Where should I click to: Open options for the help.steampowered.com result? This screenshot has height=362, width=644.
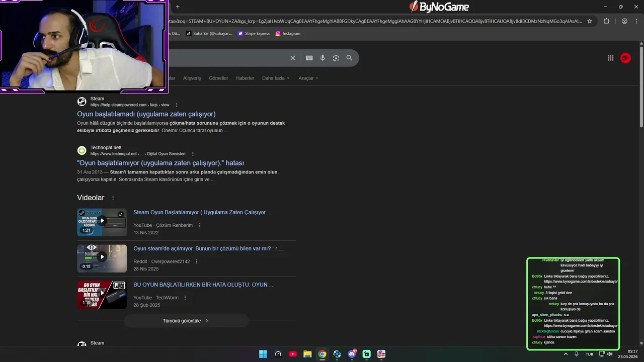(177, 105)
